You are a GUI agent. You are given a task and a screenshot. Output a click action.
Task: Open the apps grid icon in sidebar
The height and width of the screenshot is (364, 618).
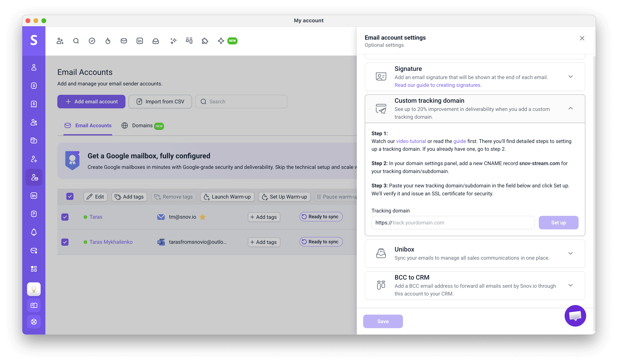[x=34, y=269]
